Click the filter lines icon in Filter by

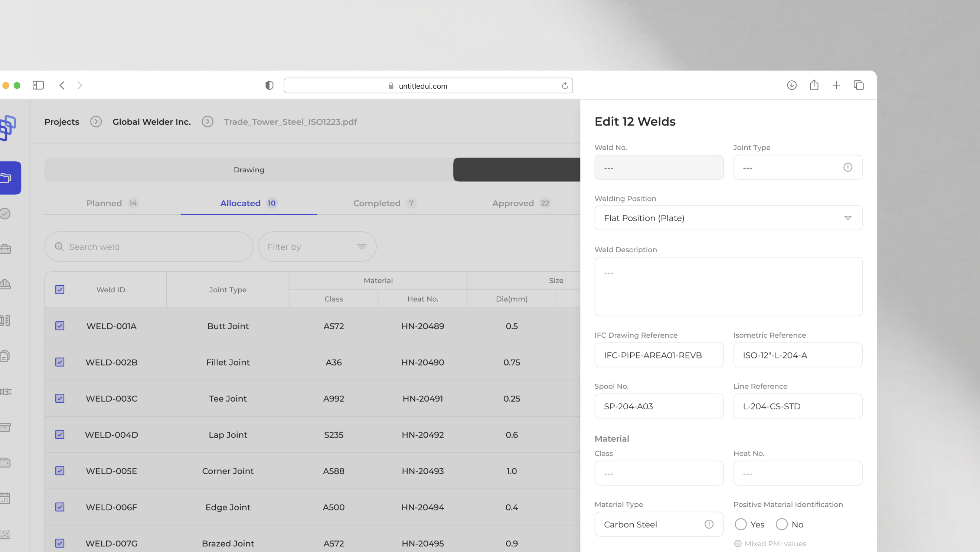tap(362, 247)
